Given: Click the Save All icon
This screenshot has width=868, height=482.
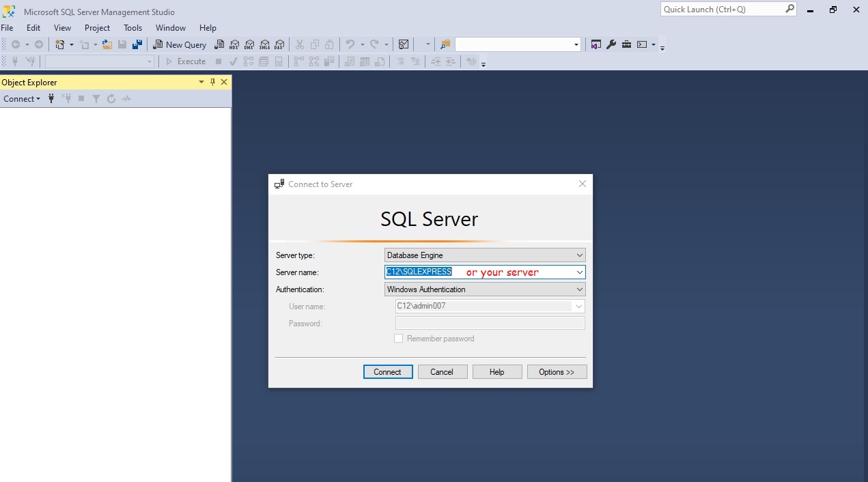Looking at the screenshot, I should 137,44.
